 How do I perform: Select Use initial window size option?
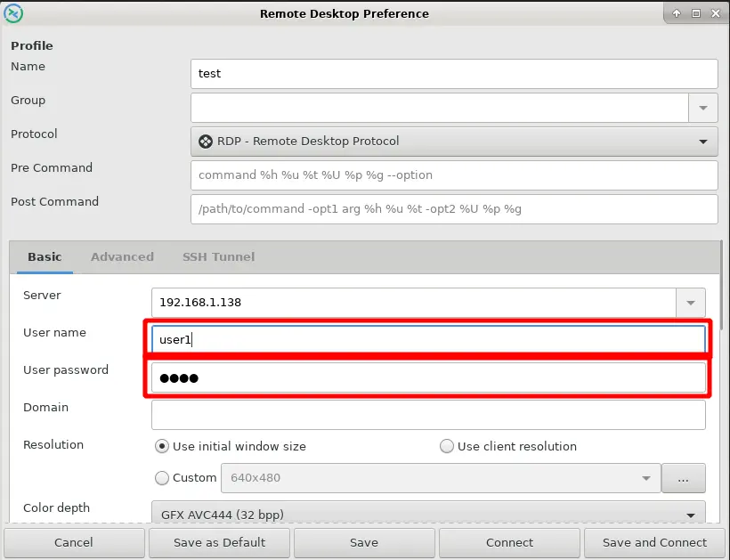pos(162,446)
